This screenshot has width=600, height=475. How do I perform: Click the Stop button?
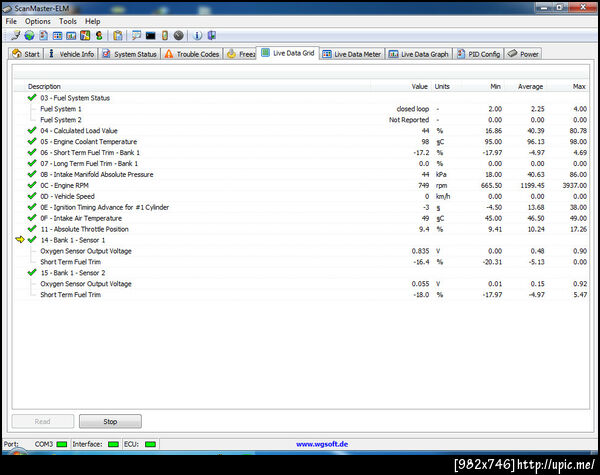click(110, 421)
